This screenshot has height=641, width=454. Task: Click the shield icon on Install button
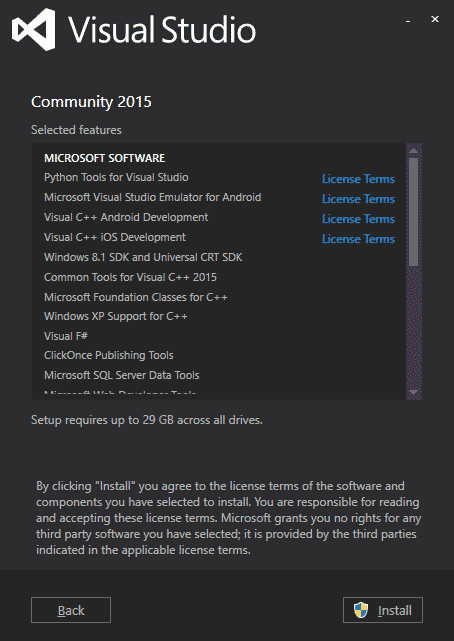pos(361,610)
